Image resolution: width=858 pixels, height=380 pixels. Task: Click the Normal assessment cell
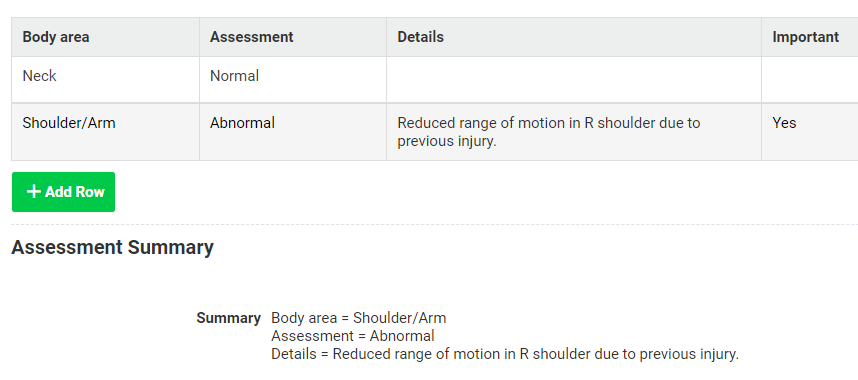click(x=293, y=79)
